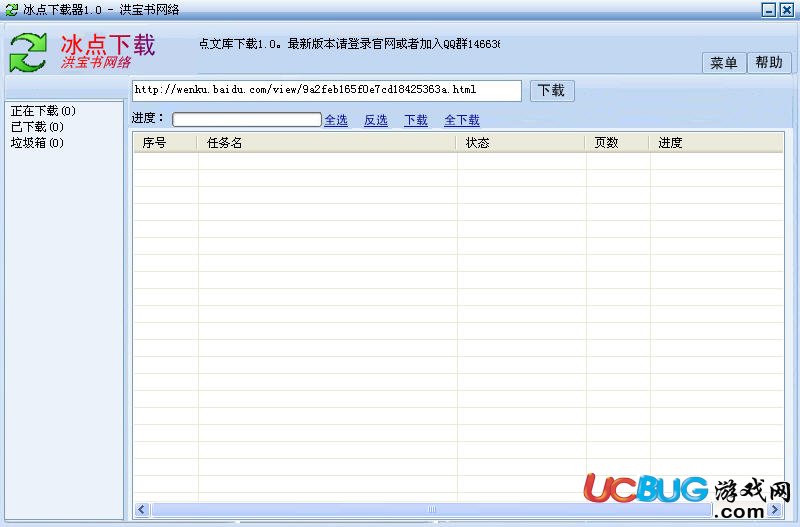
Task: Click the small app icon in title bar
Action: click(11, 10)
